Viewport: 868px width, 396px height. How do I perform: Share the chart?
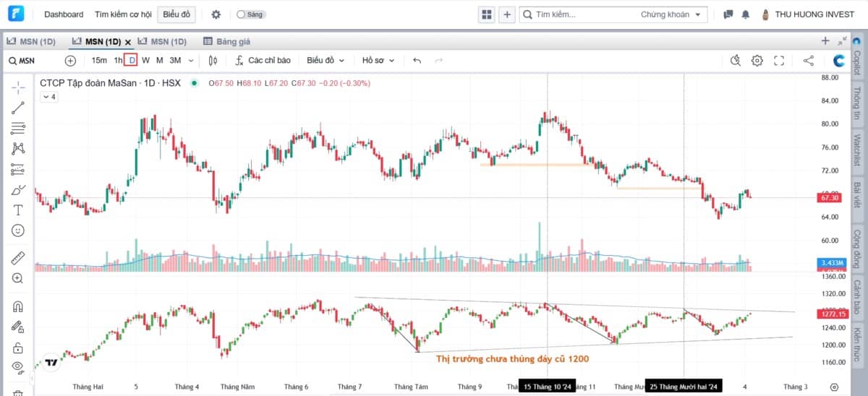(x=809, y=61)
